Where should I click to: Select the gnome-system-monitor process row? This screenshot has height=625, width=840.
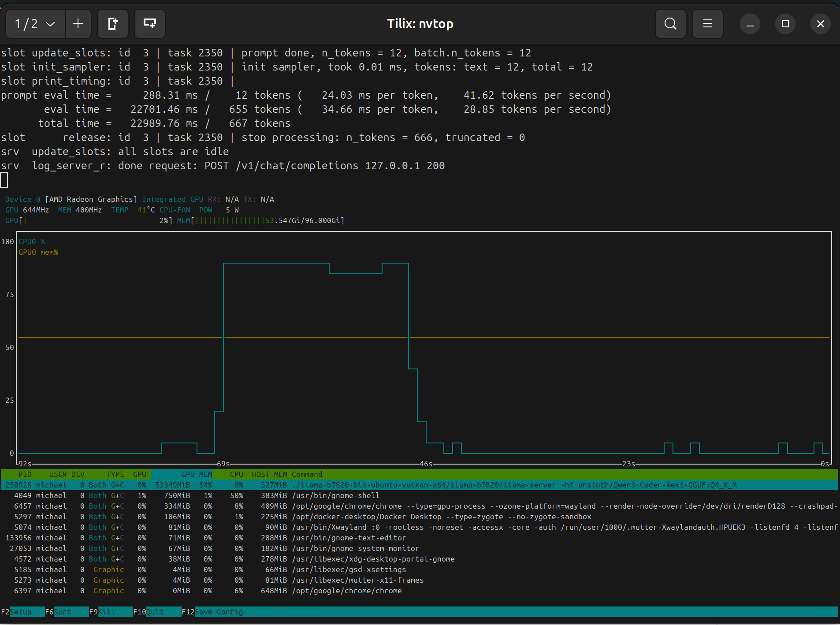tap(355, 548)
